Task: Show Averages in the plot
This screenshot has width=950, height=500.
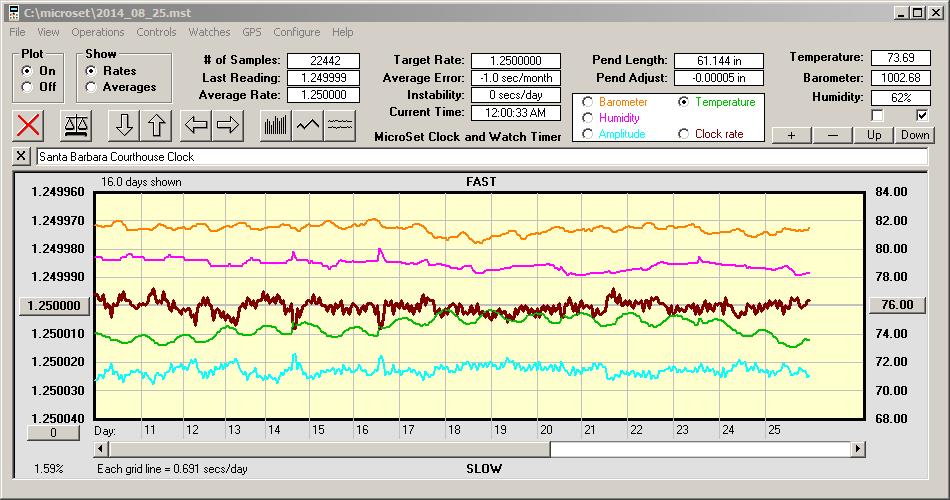Action: click(91, 87)
